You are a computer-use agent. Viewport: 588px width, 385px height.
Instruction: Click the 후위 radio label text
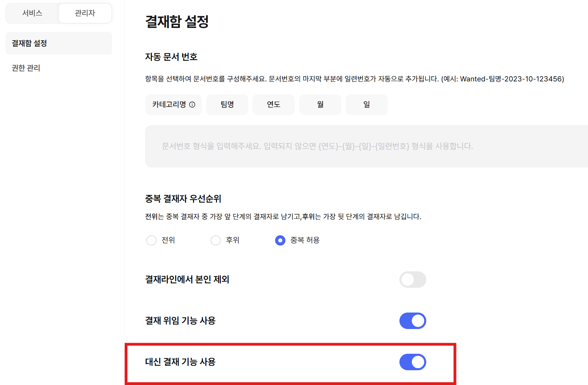233,240
